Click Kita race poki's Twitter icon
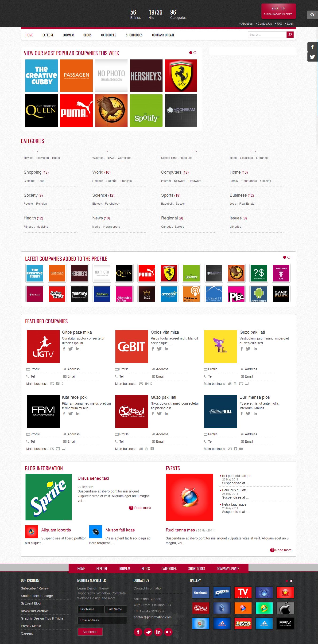 pyautogui.click(x=70, y=414)
